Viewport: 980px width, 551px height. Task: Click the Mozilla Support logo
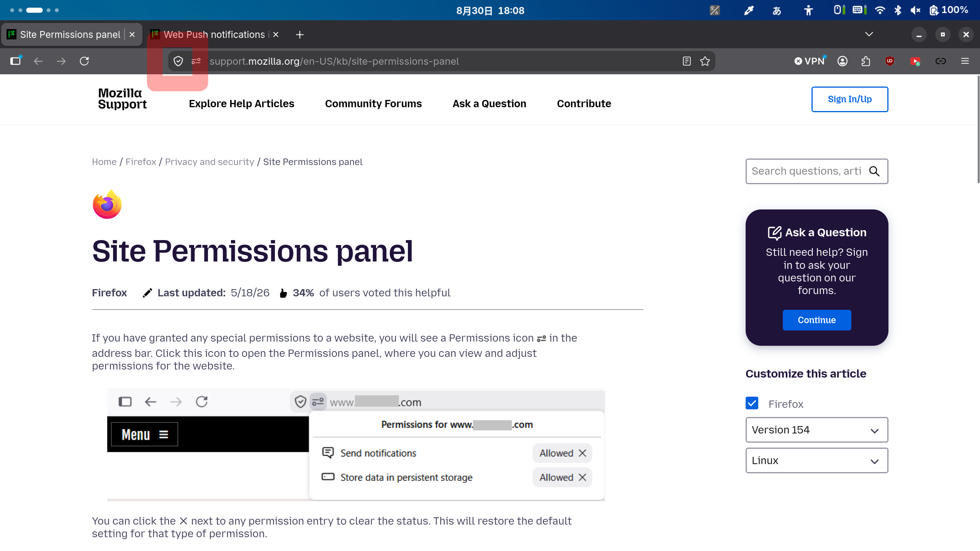[122, 99]
